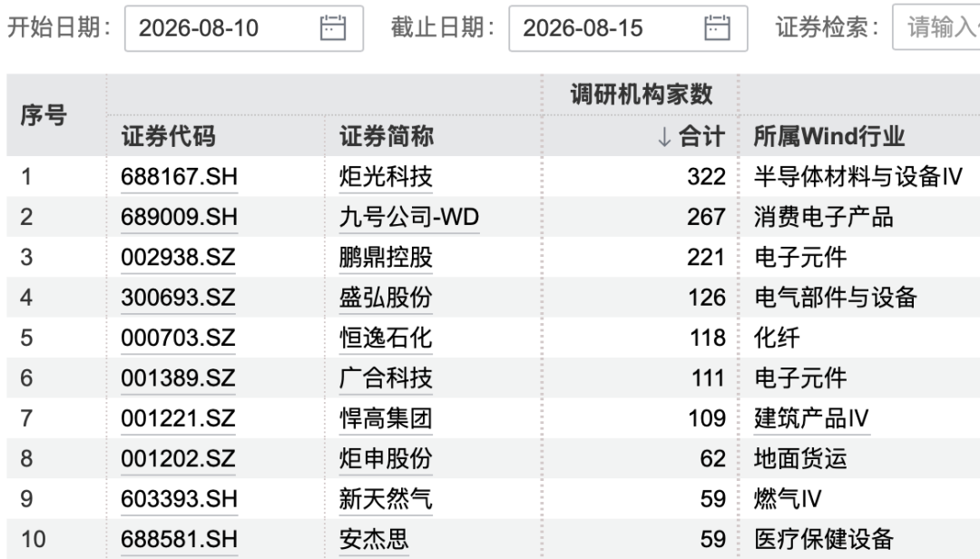Select the total value 267
Viewport: 980px width, 559px height.
[x=706, y=217]
